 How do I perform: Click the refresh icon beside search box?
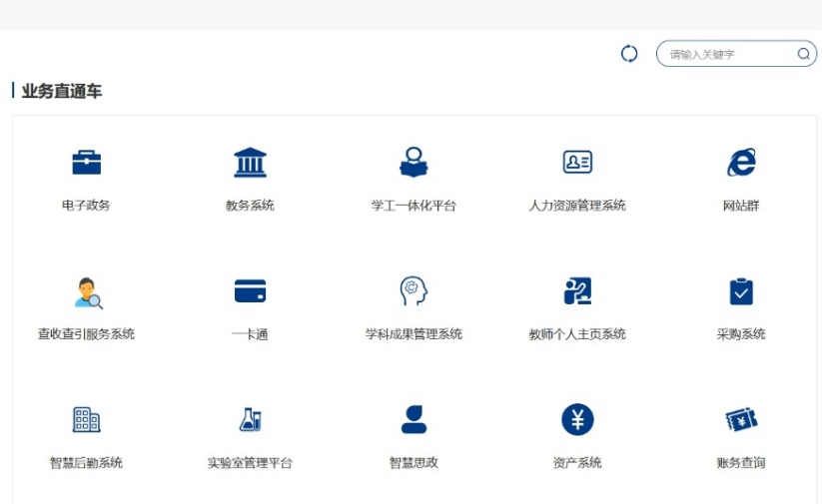(629, 54)
